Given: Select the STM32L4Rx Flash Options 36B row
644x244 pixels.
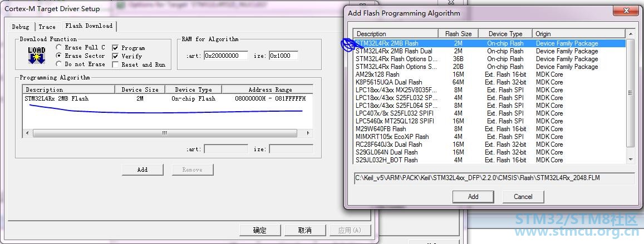Looking at the screenshot, I should [x=490, y=59].
